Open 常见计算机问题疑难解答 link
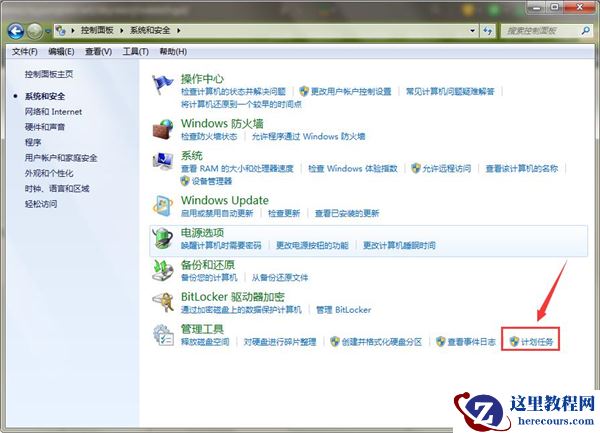600x433 pixels. pos(450,91)
